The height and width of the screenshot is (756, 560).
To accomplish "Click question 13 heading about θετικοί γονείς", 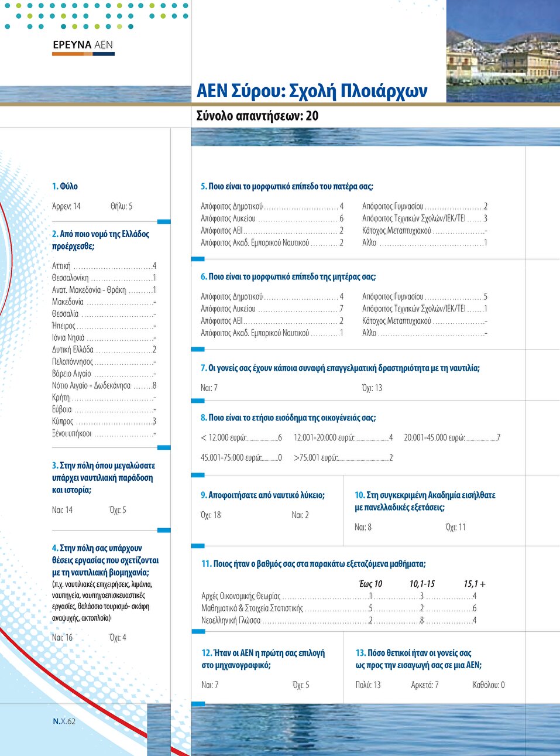I will click(419, 659).
